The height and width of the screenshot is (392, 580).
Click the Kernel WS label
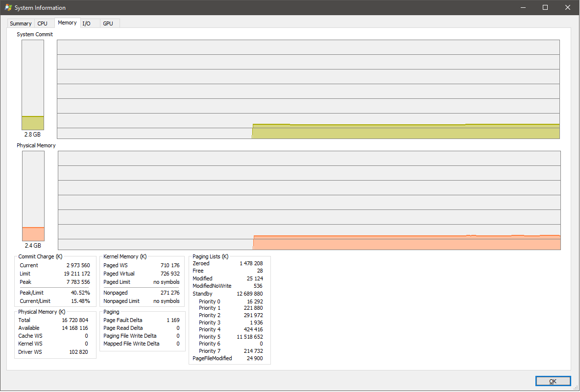pos(30,344)
